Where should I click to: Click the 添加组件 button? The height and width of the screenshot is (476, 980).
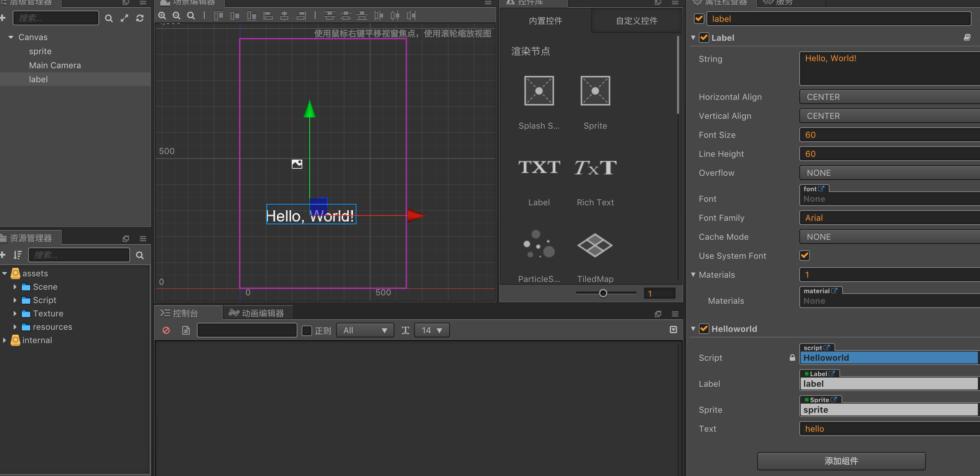841,461
